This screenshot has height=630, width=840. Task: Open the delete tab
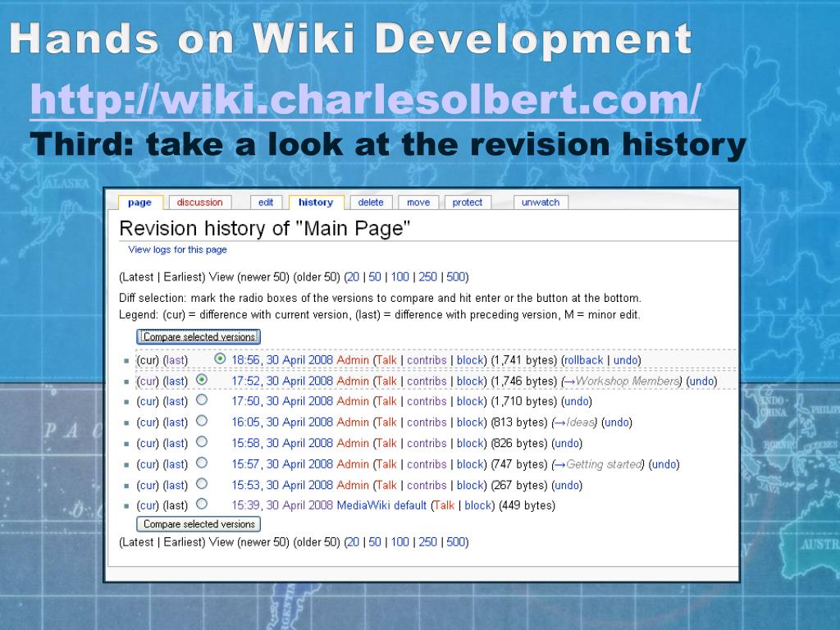(x=371, y=203)
